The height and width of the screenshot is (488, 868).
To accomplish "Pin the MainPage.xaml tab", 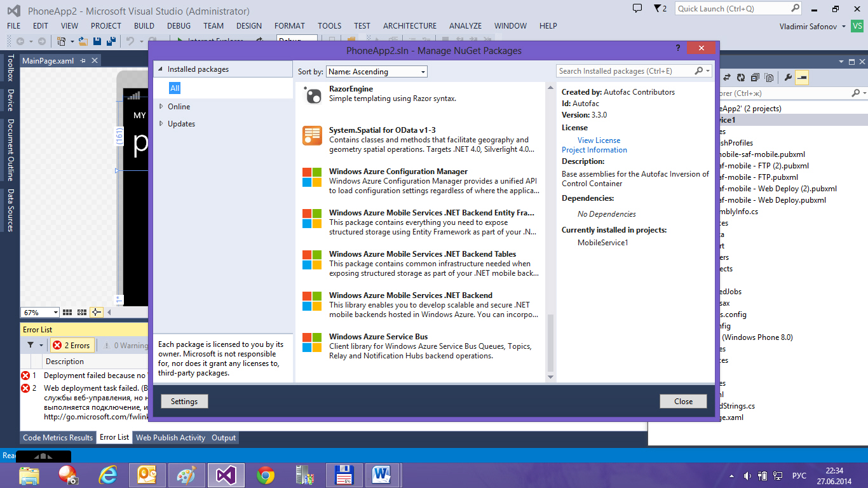I will coord(83,60).
